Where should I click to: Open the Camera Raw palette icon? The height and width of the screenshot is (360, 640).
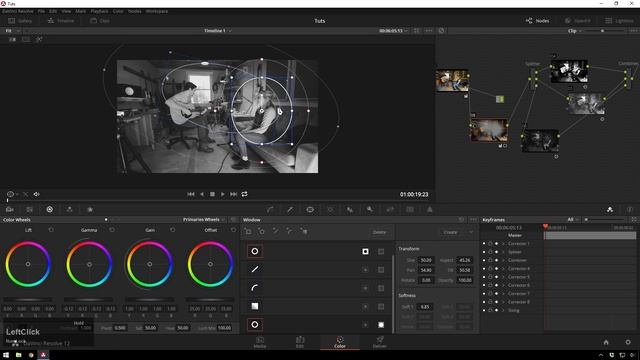[x=10, y=209]
